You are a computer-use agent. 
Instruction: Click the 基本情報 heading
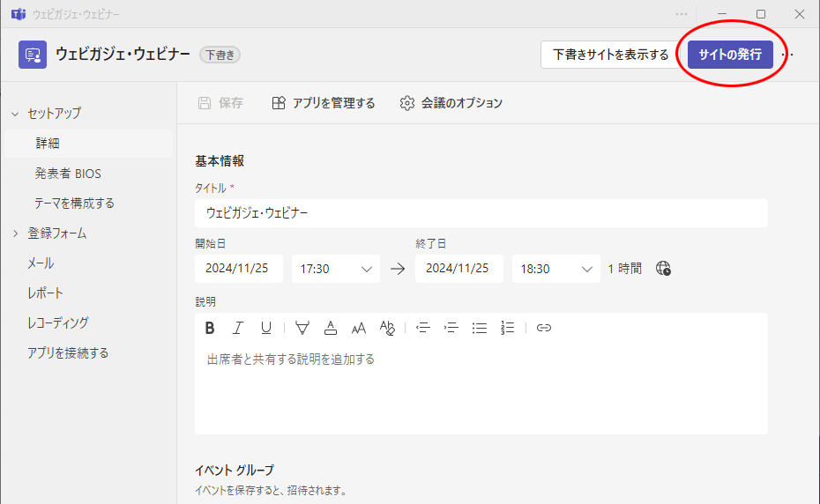pos(220,161)
